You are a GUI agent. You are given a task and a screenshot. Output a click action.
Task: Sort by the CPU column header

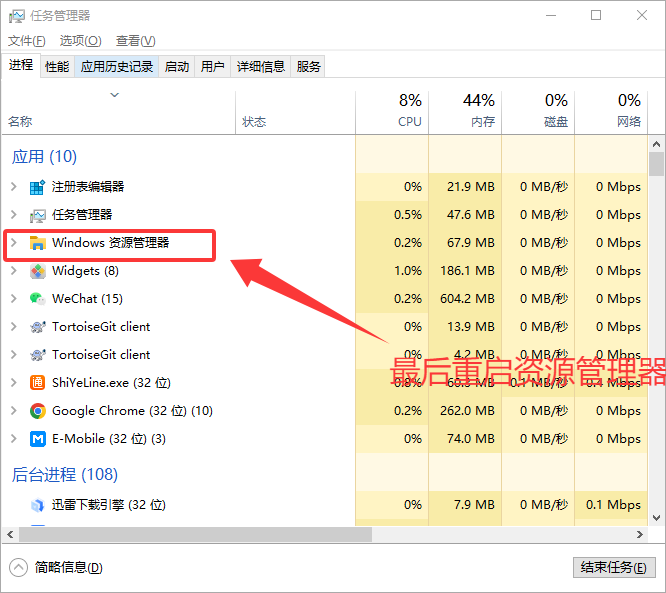pos(392,112)
